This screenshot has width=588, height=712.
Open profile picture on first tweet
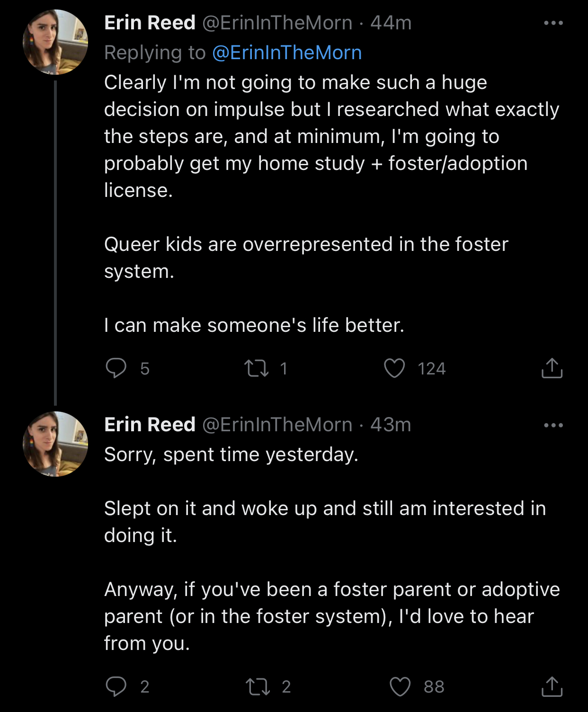pyautogui.click(x=55, y=42)
